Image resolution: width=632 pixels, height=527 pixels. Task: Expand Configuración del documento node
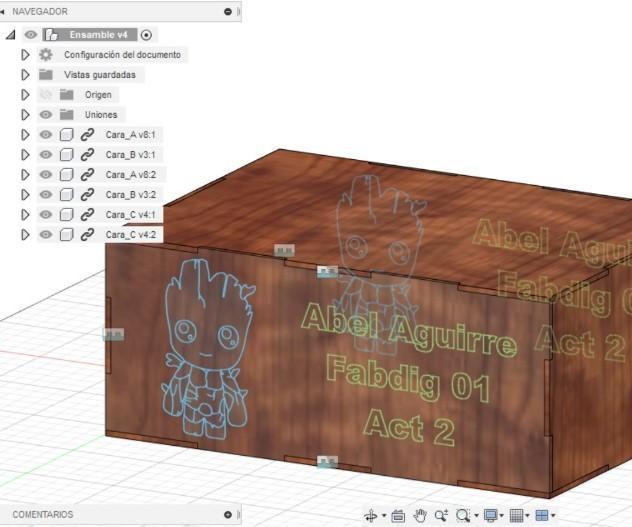point(25,55)
